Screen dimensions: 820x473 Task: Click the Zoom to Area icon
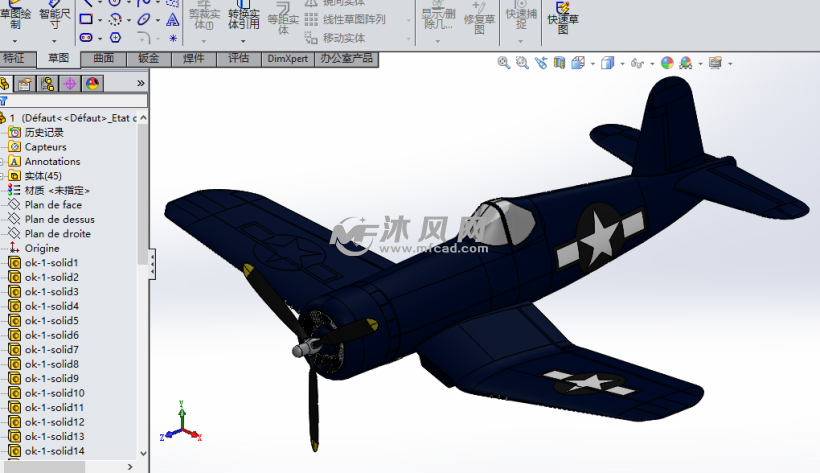(522, 63)
